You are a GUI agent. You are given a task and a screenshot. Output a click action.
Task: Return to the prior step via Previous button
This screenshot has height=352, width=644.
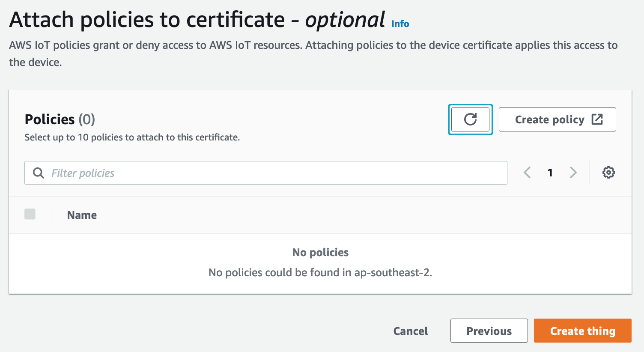(x=489, y=331)
